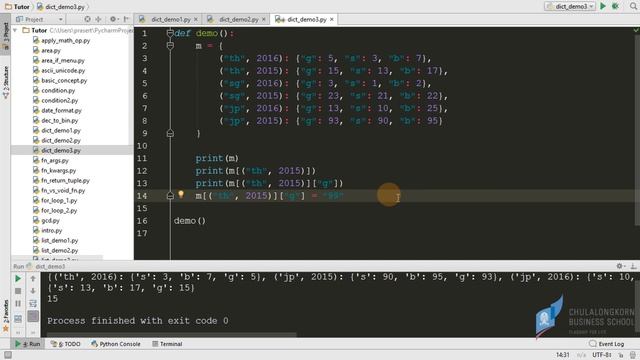Run dict_demo3 with the green toolbar arrow
The width and height of the screenshot is (640, 360).
pos(603,6)
